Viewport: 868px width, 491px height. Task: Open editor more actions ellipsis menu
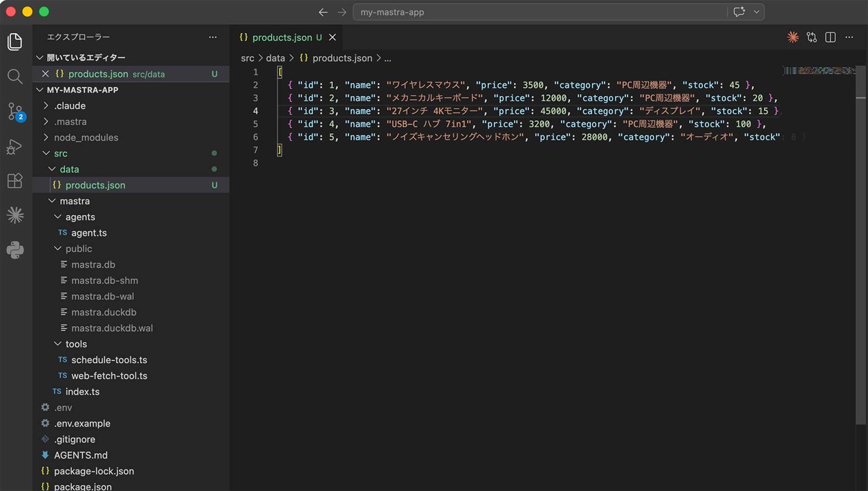coord(849,37)
